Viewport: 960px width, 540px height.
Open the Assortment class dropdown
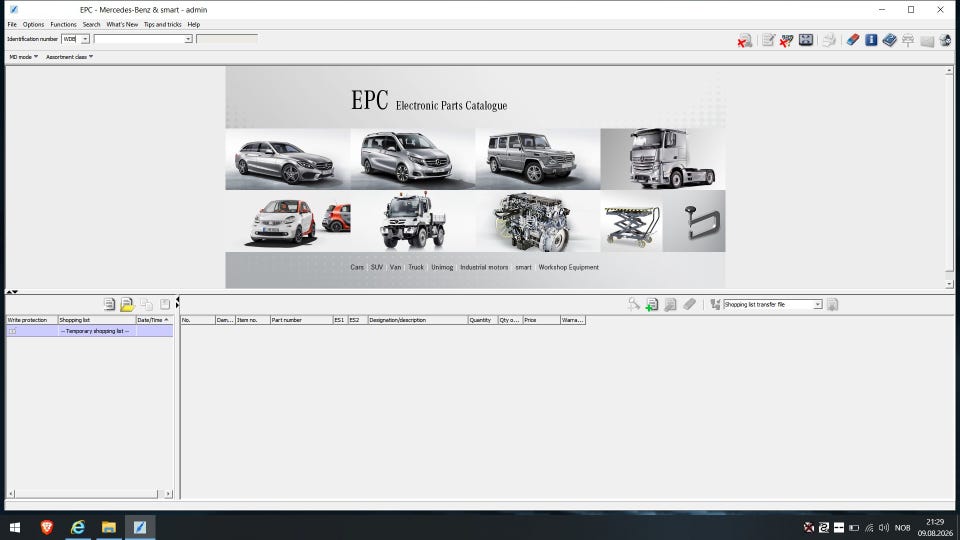[69, 57]
